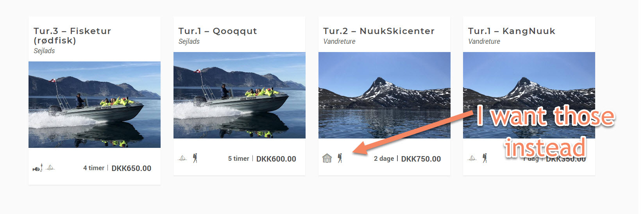The height and width of the screenshot is (214, 644).
Task: Open the Tur.3 – Fisketur (rødfisk) title
Action: tap(72, 36)
